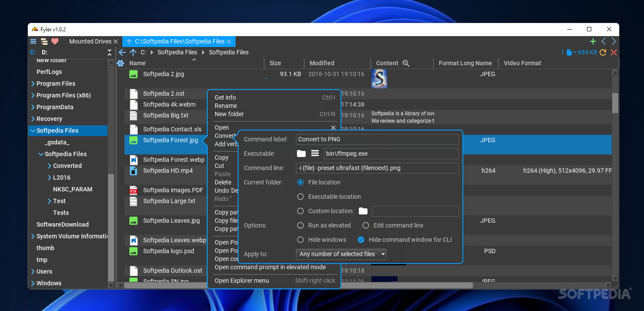Click the magnifier icon in Content column
The image size is (644, 311).
(x=406, y=63)
